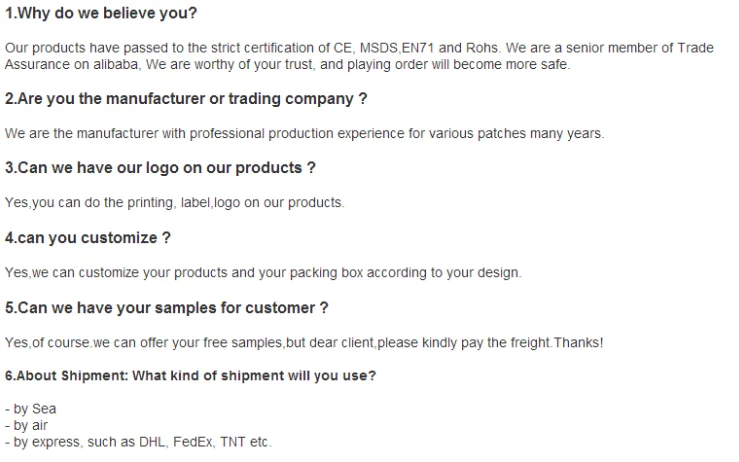Click the word "FedEx" in the express line
This screenshot has height=462, width=739.
coord(192,441)
